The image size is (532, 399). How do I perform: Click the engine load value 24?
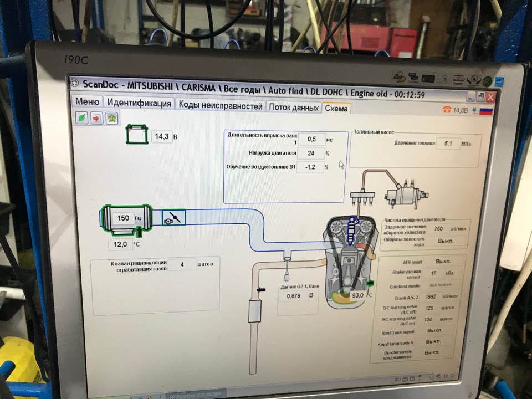[x=311, y=153]
